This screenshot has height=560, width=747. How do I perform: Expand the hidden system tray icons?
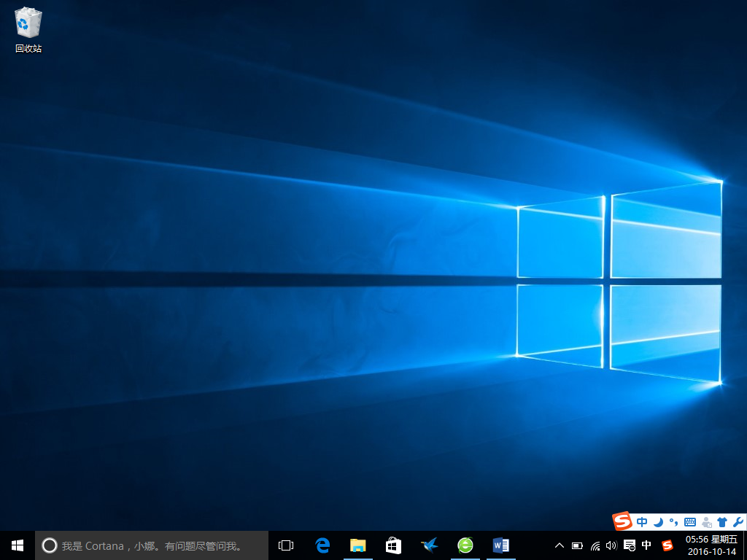560,545
